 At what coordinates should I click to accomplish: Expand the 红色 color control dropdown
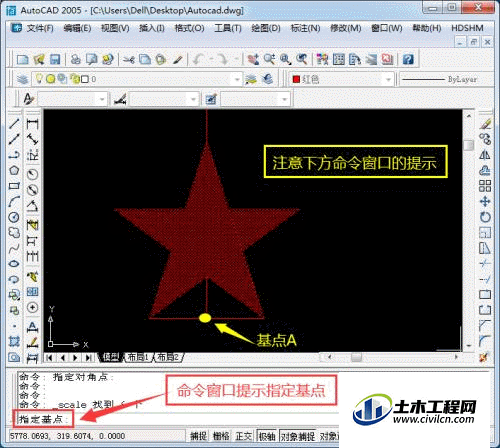(x=388, y=80)
